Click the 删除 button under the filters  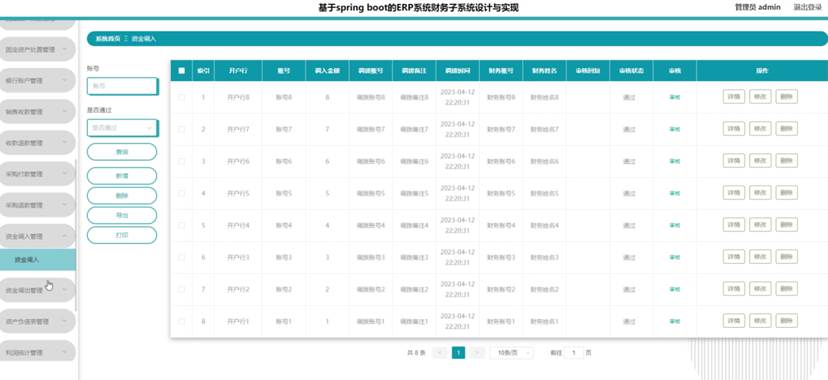tap(122, 196)
